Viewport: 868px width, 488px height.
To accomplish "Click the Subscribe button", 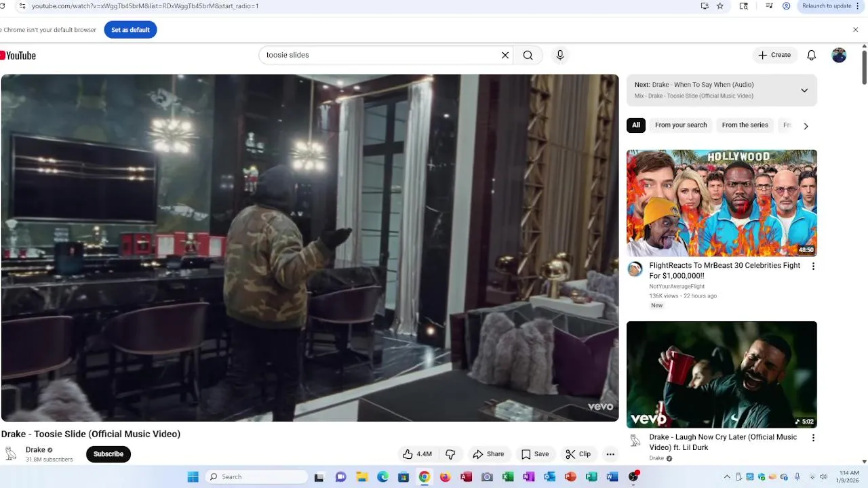I will pos(108,454).
